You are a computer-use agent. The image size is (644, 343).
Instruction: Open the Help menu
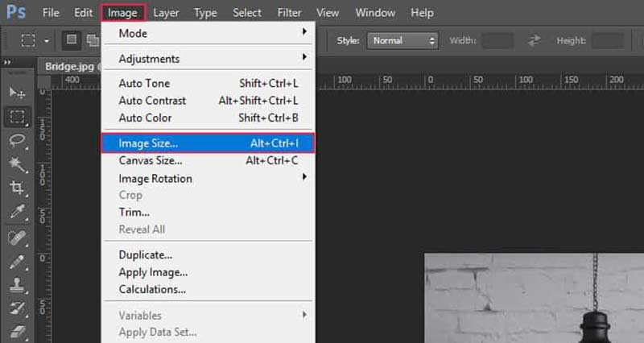coord(422,13)
